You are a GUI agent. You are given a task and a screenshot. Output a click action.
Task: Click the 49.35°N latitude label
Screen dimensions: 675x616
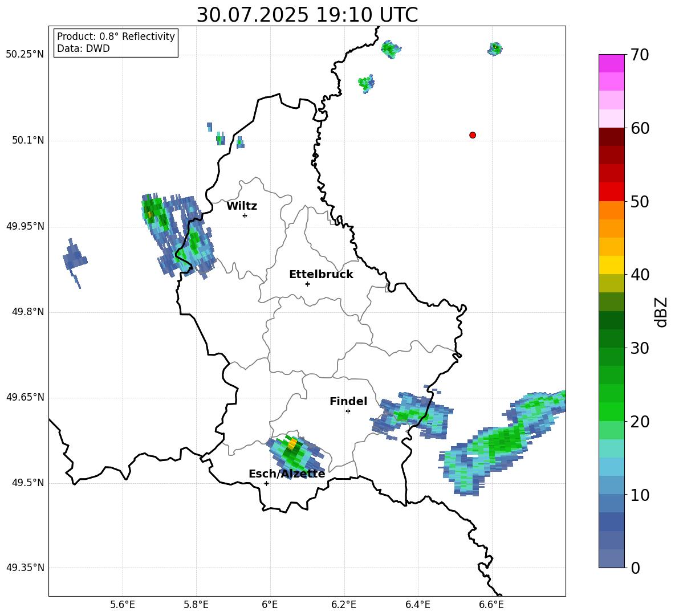[x=25, y=568]
